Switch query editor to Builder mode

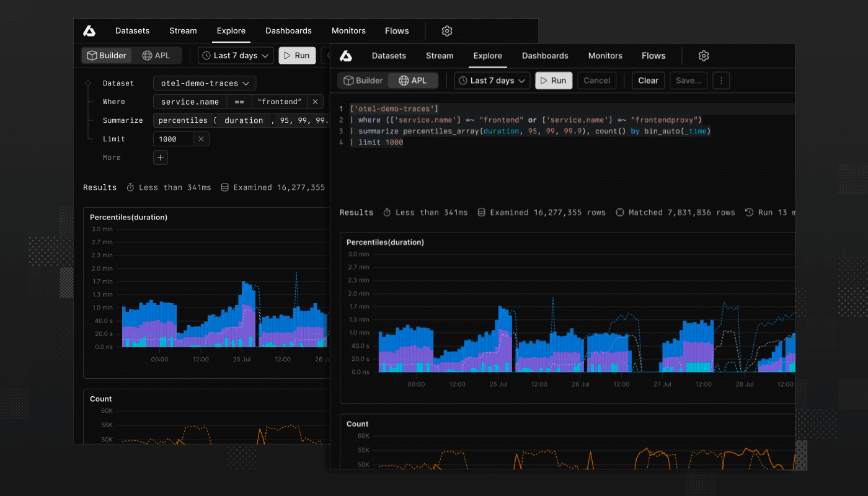[x=363, y=80]
